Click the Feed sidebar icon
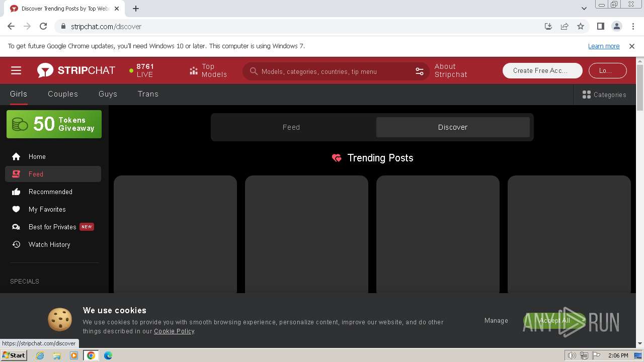This screenshot has height=362, width=644. click(x=16, y=174)
